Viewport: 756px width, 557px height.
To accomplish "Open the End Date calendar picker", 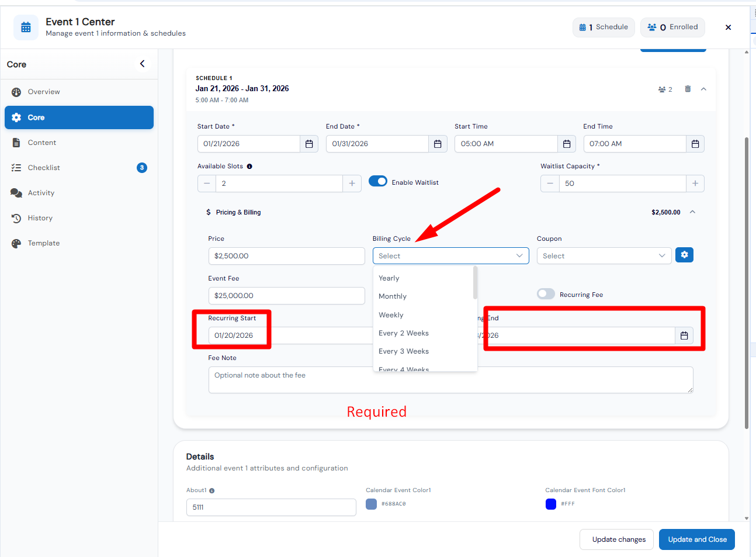I will [438, 144].
